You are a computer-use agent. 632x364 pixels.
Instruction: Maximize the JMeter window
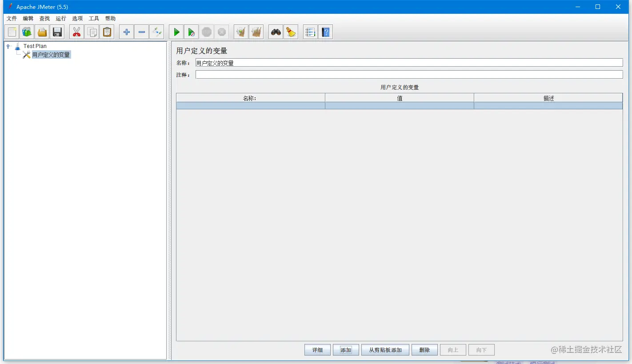[x=598, y=7]
